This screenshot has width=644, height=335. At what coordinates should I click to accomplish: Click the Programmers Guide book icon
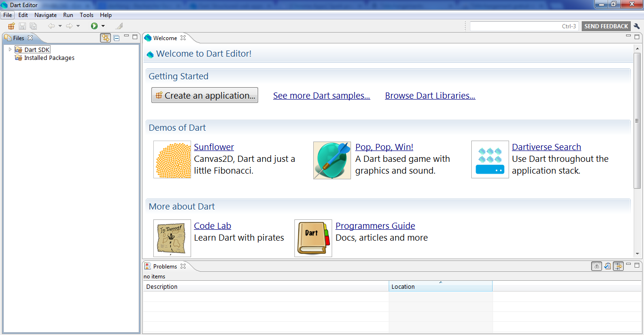313,238
